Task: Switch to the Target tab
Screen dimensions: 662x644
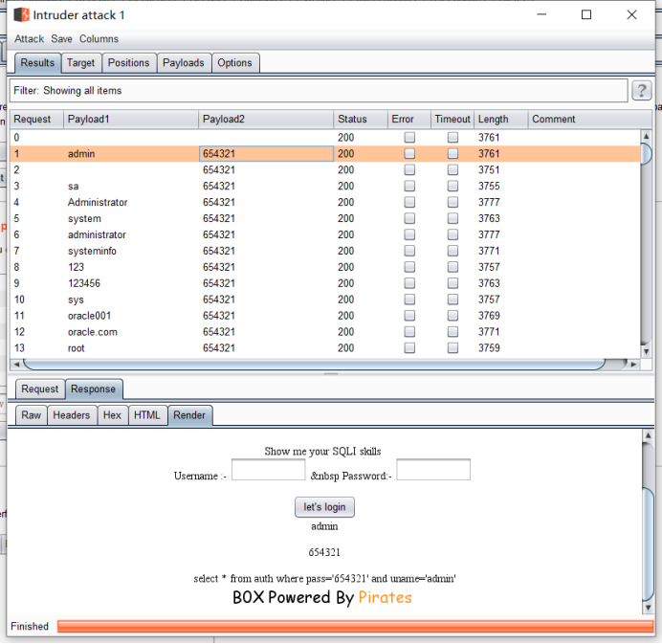Action: [x=80, y=63]
